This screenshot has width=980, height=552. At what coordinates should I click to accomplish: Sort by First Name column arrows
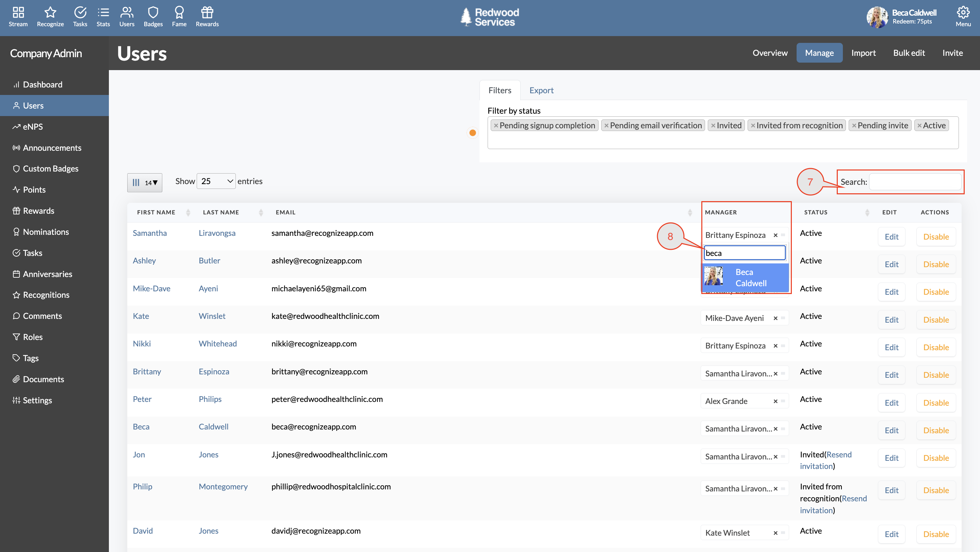188,212
